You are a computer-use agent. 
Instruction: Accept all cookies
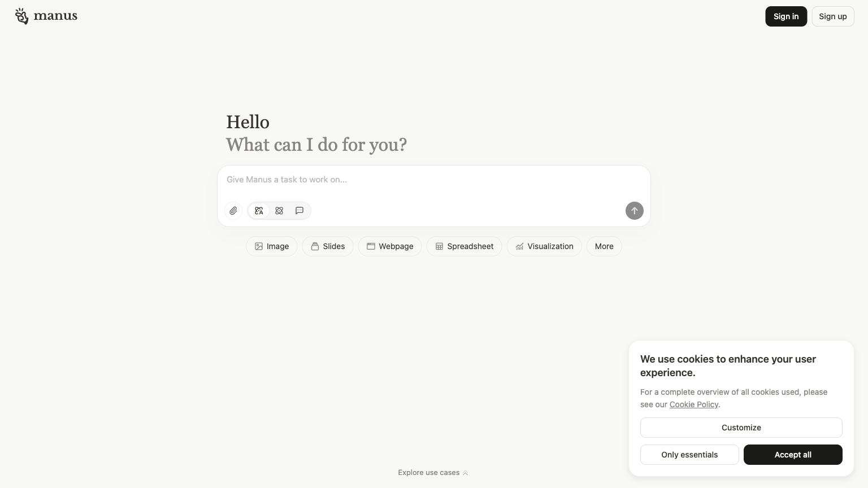click(x=792, y=455)
